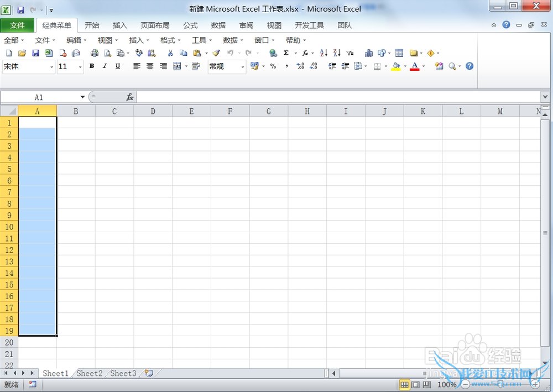Open the font color dropdown arrow
Image resolution: width=553 pixels, height=392 pixels.
[424, 66]
